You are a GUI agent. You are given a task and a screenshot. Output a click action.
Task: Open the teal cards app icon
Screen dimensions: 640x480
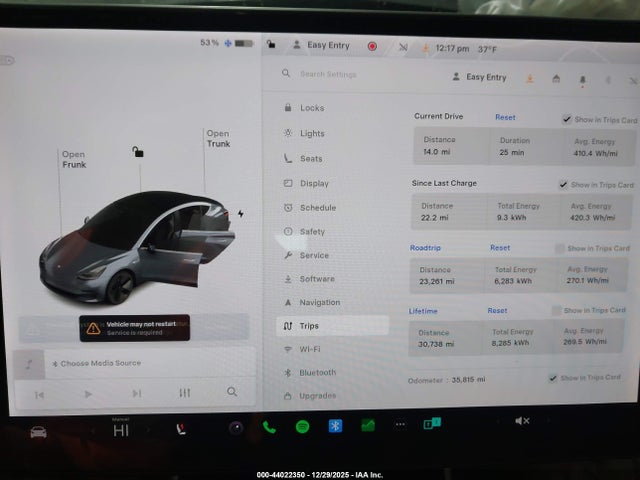[x=432, y=423]
